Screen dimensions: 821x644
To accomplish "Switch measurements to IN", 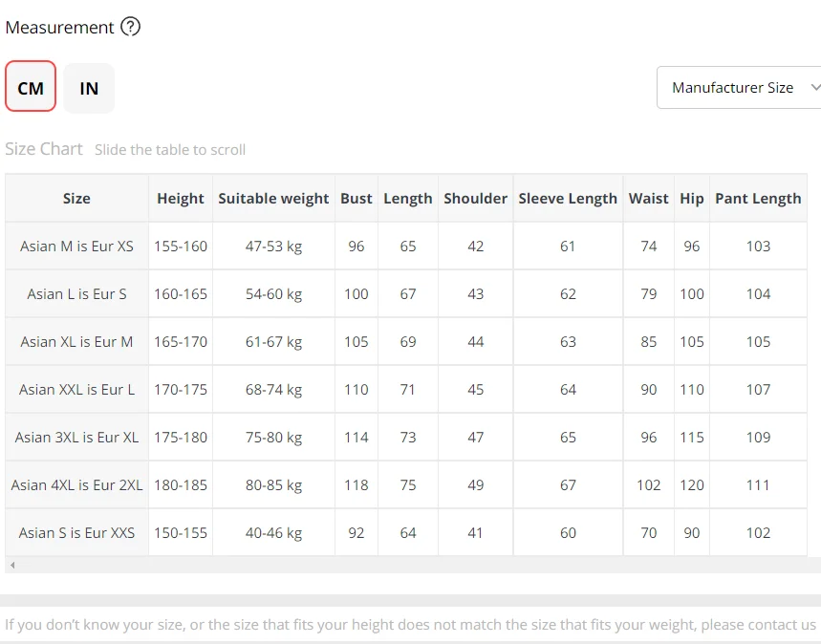I will pos(89,88).
